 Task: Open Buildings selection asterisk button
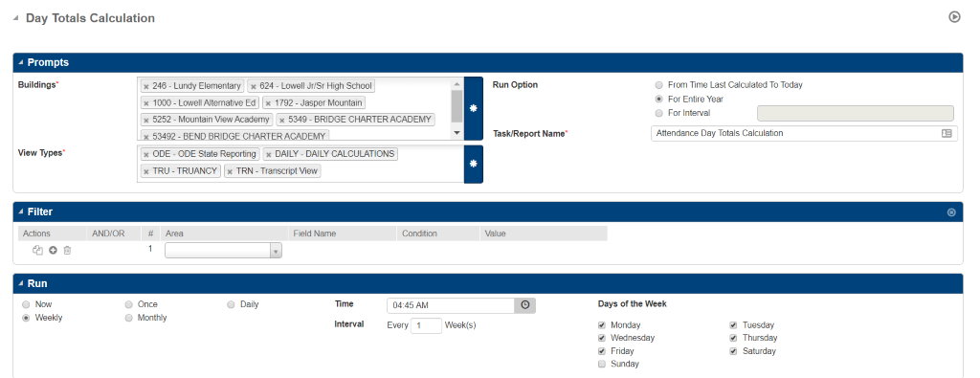(473, 108)
